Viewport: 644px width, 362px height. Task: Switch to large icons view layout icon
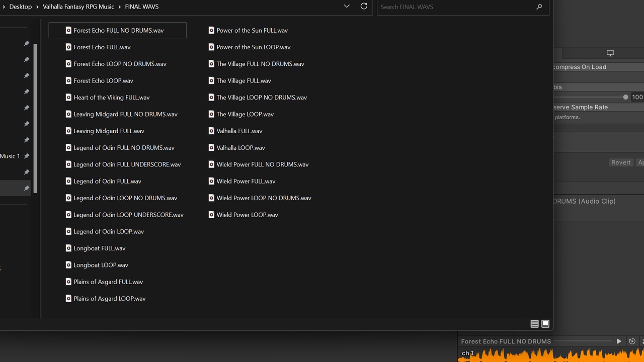click(545, 324)
